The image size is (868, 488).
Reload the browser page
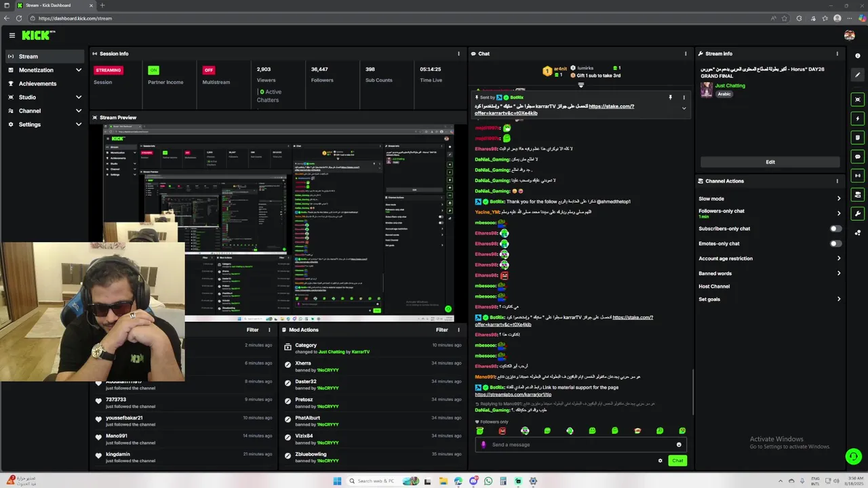click(x=18, y=18)
